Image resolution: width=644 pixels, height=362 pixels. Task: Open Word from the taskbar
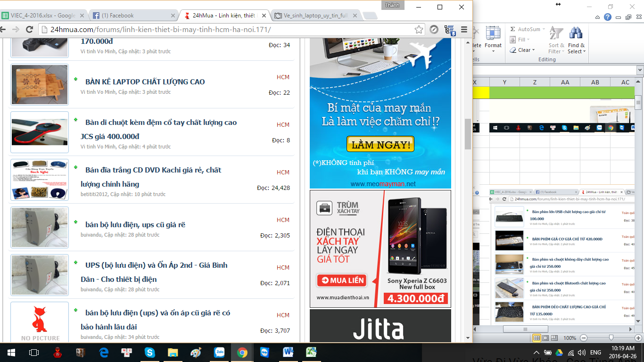(288, 353)
